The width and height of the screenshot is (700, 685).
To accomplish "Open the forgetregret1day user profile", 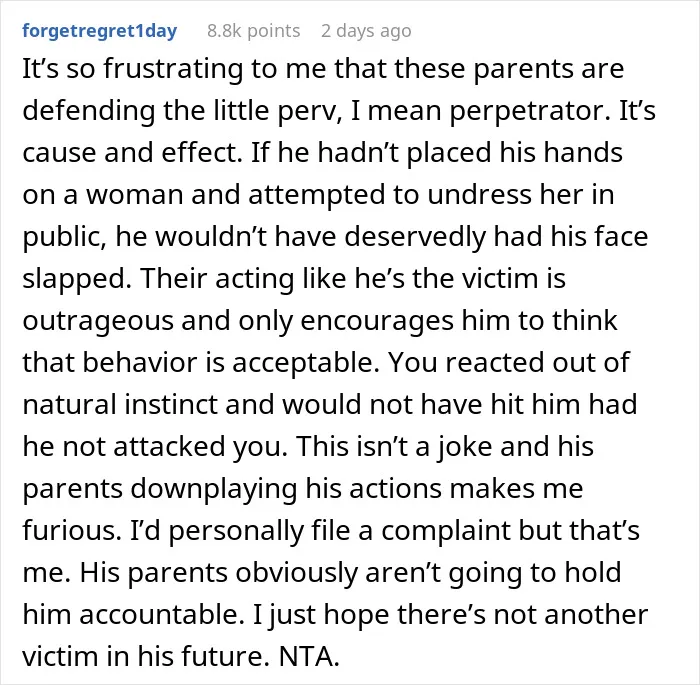I will click(x=100, y=31).
